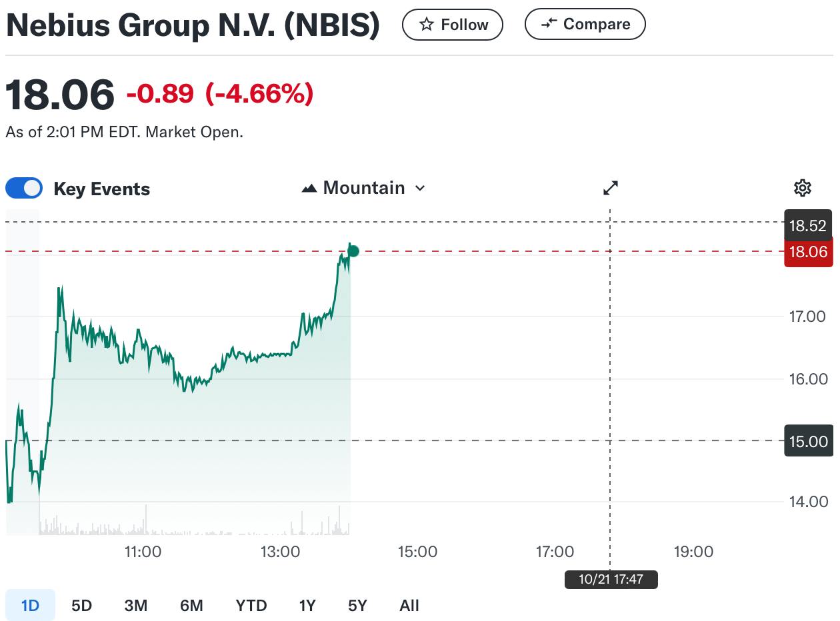Viewport: 840px width, 621px height.
Task: Expand chart to full screen
Action: click(x=611, y=189)
